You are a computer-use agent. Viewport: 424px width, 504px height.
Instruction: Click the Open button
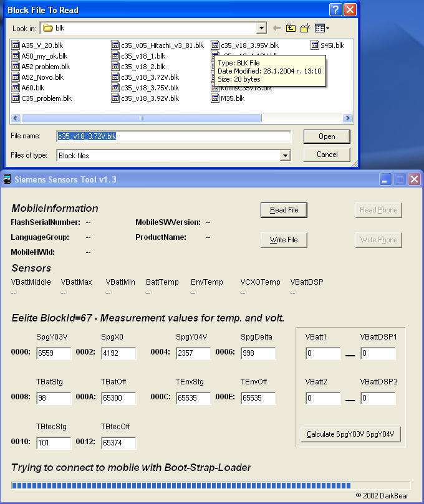(x=327, y=136)
